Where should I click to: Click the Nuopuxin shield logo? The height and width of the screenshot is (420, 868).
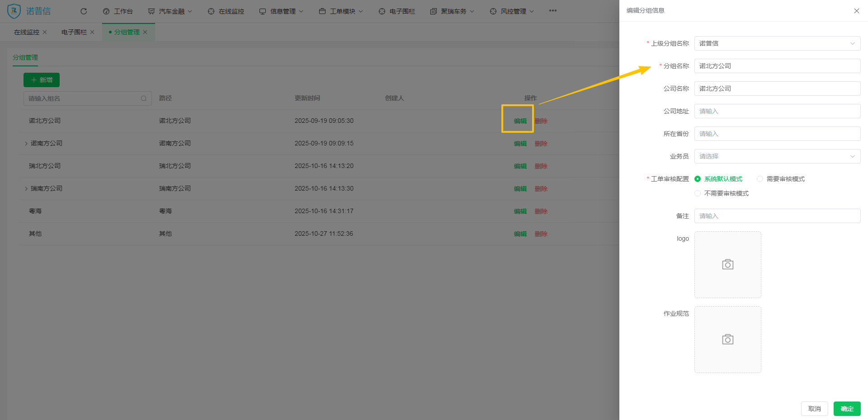[14, 11]
